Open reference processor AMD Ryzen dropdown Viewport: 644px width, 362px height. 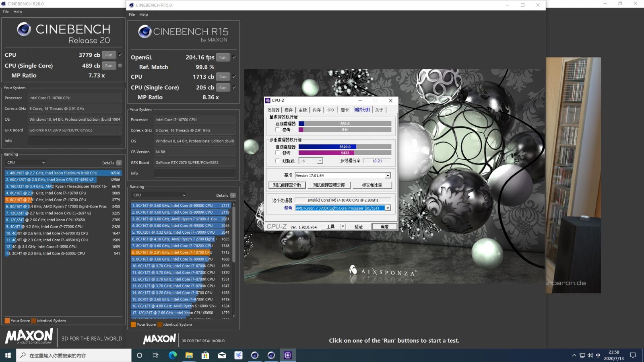343,208
